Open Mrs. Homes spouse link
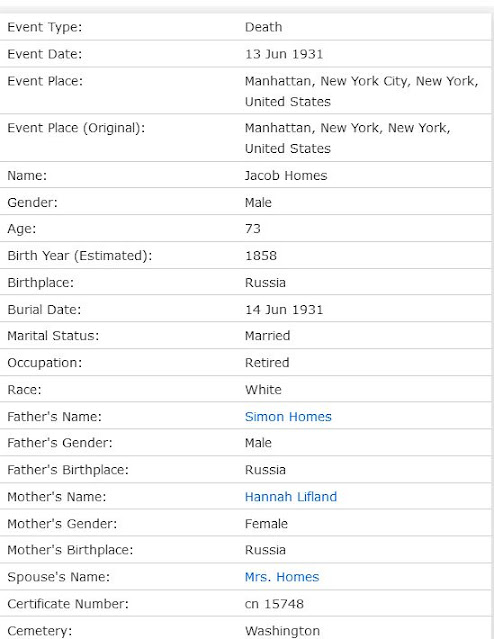Screen dimensions: 494x639 [x=282, y=577]
